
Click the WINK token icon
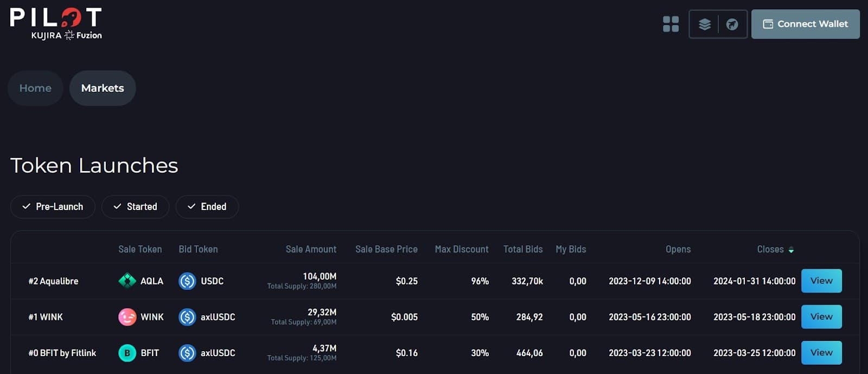coord(127,317)
